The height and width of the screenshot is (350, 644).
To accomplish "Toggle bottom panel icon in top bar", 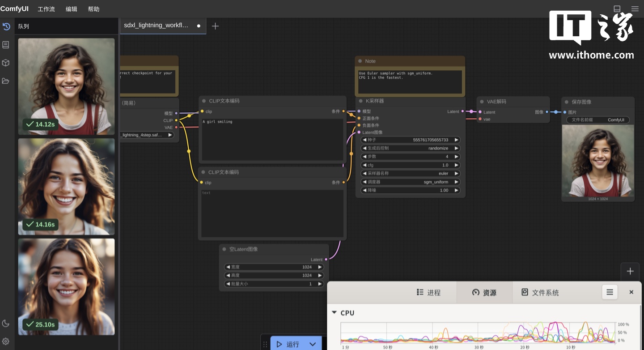I will (617, 9).
